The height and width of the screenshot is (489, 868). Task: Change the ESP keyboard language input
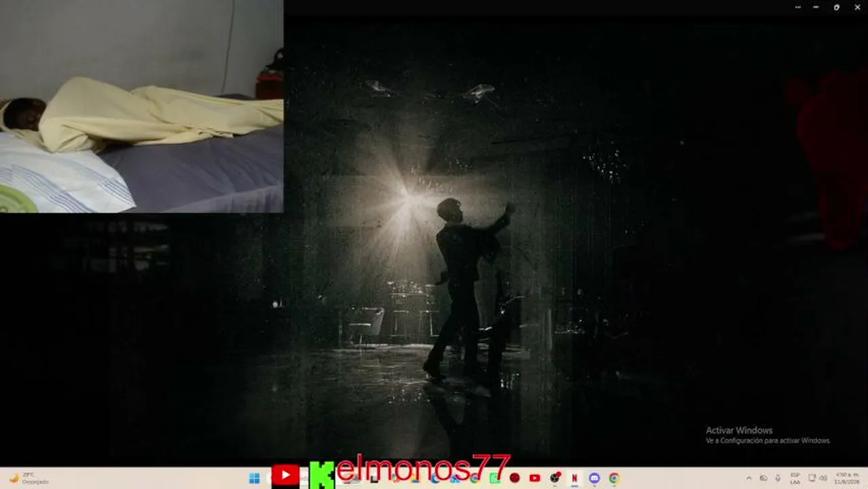point(795,478)
